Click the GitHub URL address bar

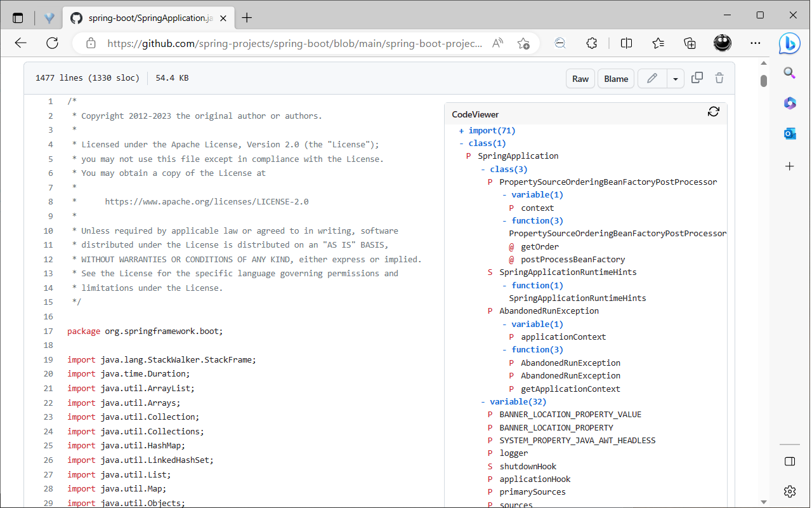coord(295,43)
